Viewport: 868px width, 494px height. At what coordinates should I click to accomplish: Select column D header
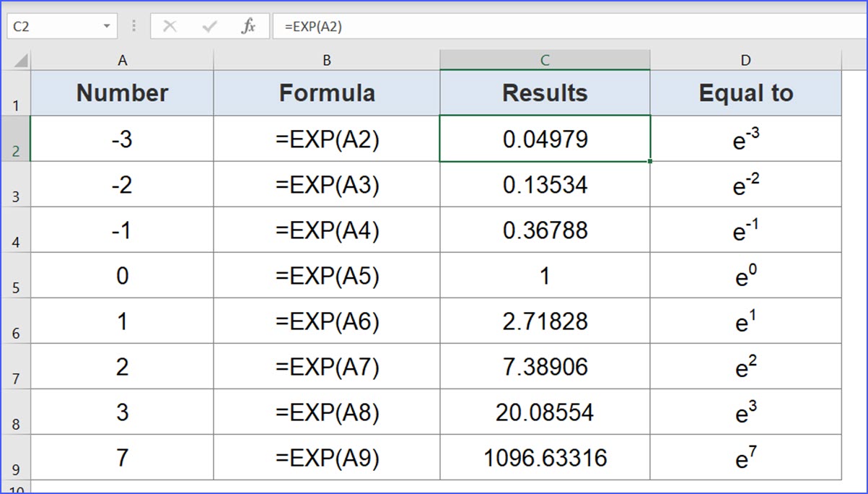pos(746,61)
